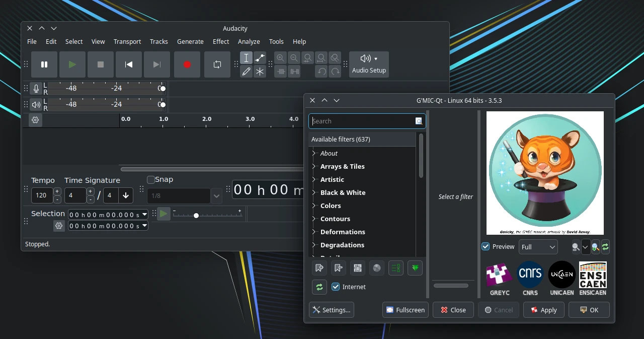The image size is (644, 339).
Task: Click expand/collapse all green arrow icon
Action: 415,268
